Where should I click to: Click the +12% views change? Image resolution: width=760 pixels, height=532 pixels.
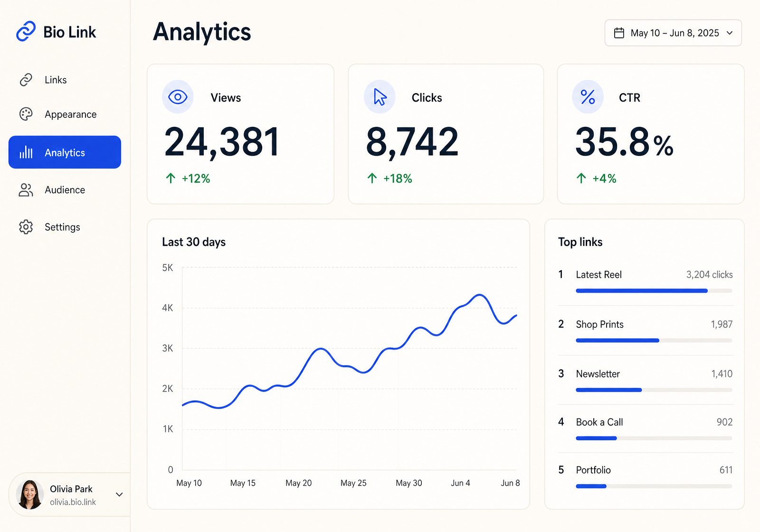coord(196,179)
